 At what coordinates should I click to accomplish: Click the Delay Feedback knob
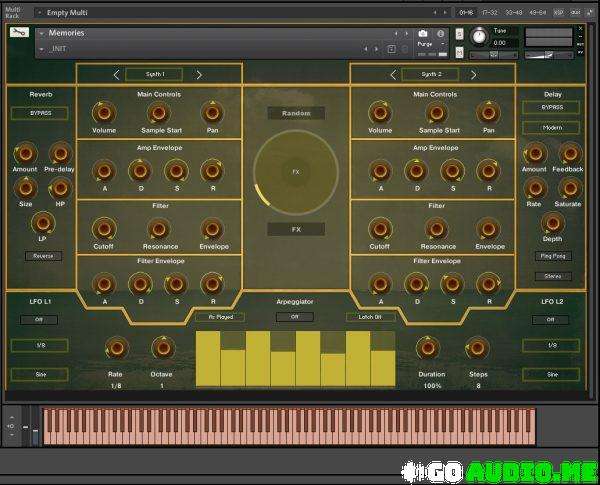(570, 153)
